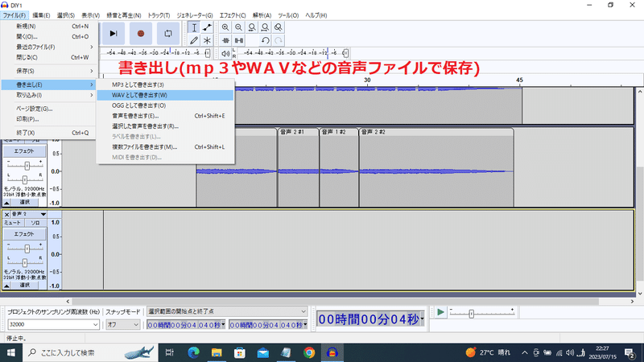The width and height of the screenshot is (644, 362).
Task: Choose 選択した音声を書き出す(R)...
Action: 166,126
